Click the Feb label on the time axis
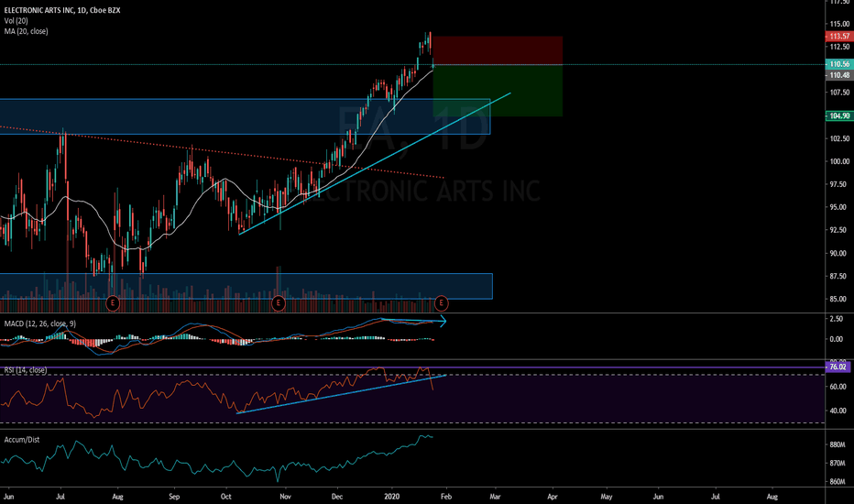The width and height of the screenshot is (854, 504). [x=446, y=497]
